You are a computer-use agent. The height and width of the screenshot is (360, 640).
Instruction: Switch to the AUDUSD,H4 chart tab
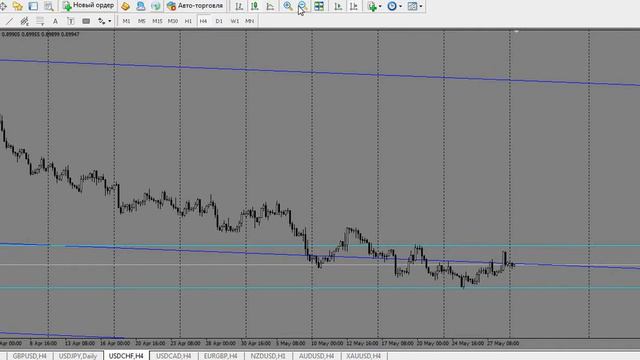[x=316, y=356]
